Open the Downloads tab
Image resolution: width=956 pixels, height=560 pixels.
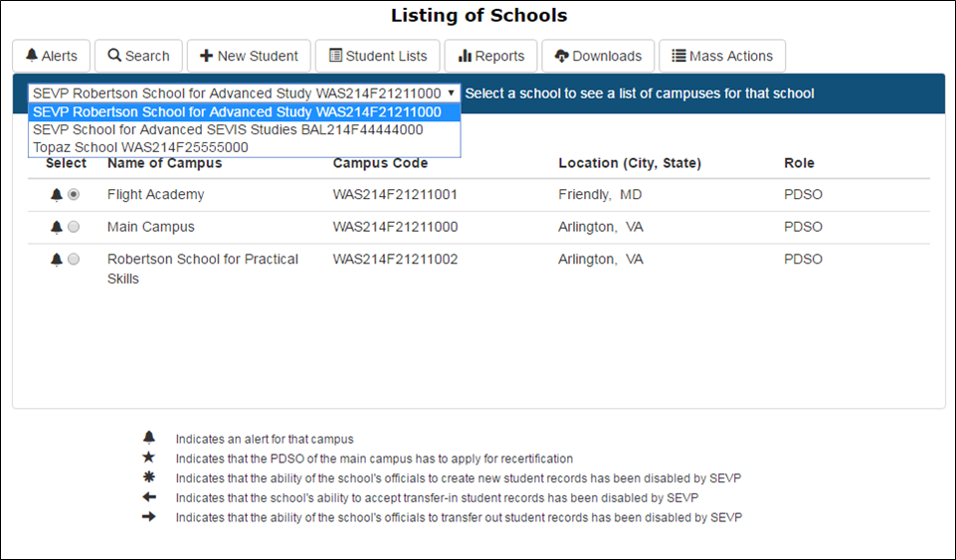[598, 56]
